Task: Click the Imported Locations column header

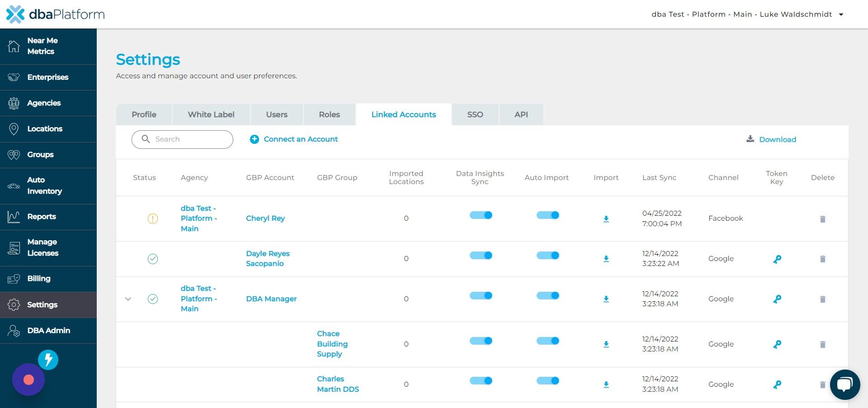Action: 406,178
